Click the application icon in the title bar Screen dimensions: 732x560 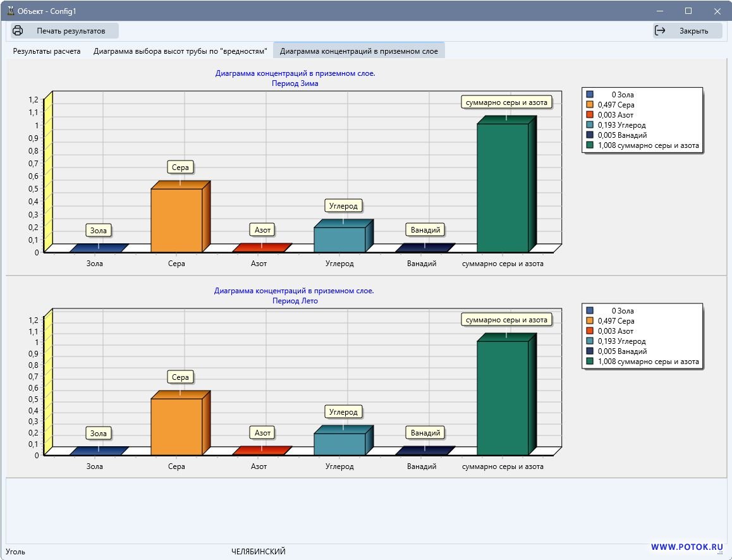click(10, 11)
